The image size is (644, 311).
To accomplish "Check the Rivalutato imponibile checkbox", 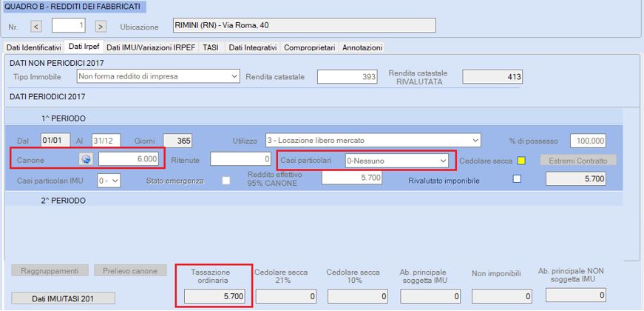I will 517,179.
